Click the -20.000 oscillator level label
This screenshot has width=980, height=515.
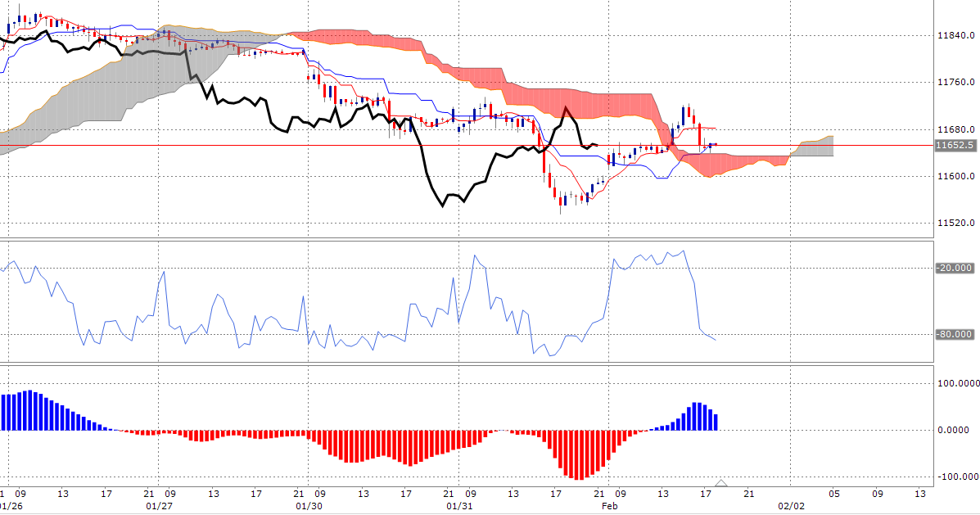click(x=955, y=268)
